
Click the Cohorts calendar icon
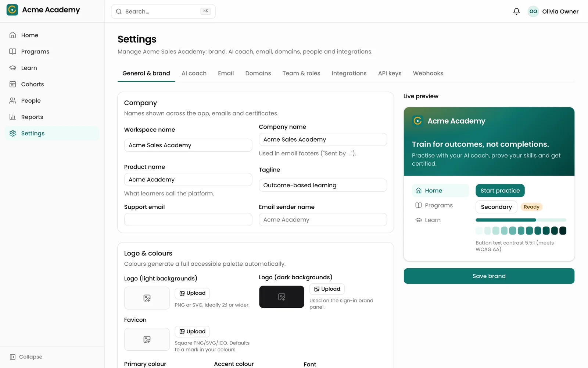click(x=12, y=84)
